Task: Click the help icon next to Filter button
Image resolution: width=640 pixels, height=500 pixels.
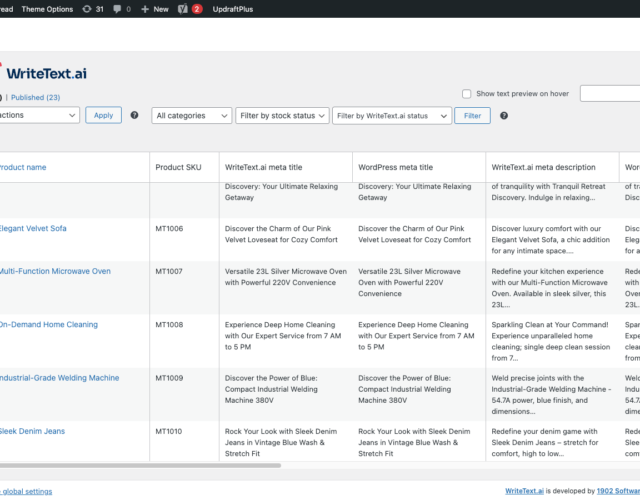Action: [x=503, y=116]
